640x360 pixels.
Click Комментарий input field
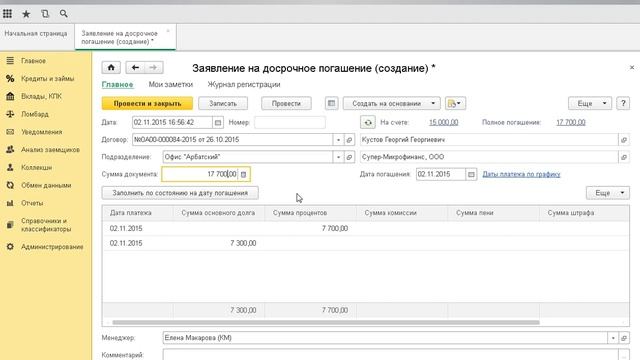tap(390, 355)
